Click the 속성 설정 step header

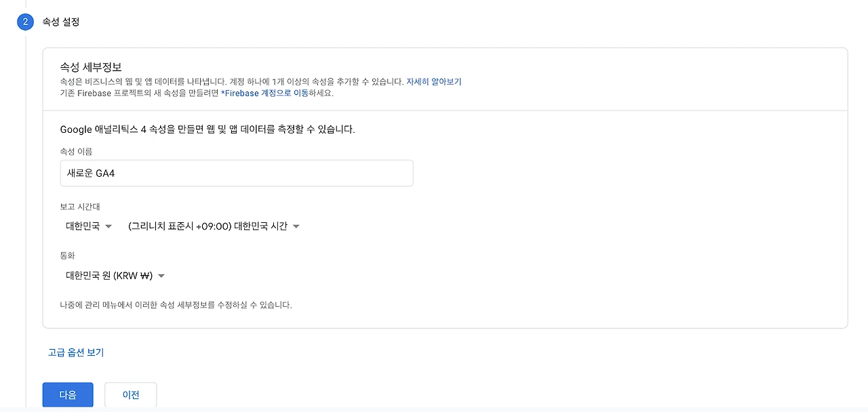[60, 22]
